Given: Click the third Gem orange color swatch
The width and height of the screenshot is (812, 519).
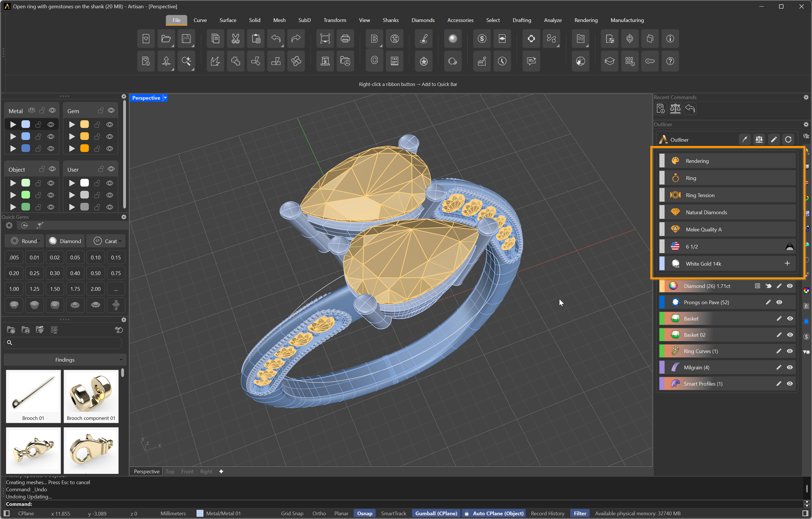Looking at the screenshot, I should tap(84, 148).
